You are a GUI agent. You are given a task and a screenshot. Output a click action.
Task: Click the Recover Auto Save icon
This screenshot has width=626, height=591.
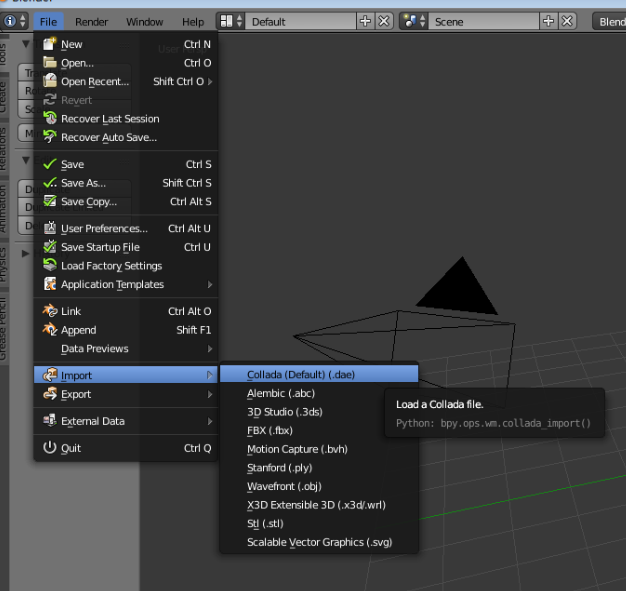(50, 137)
